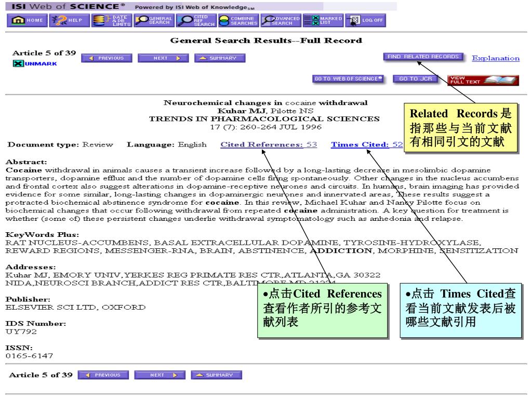Click publisher text ELSEVIER SCI LTD, OXFORD
The width and height of the screenshot is (532, 399).
pos(75,308)
